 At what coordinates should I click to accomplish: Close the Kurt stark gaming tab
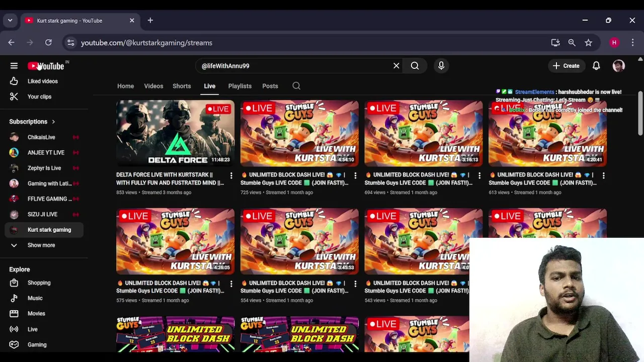132,21
